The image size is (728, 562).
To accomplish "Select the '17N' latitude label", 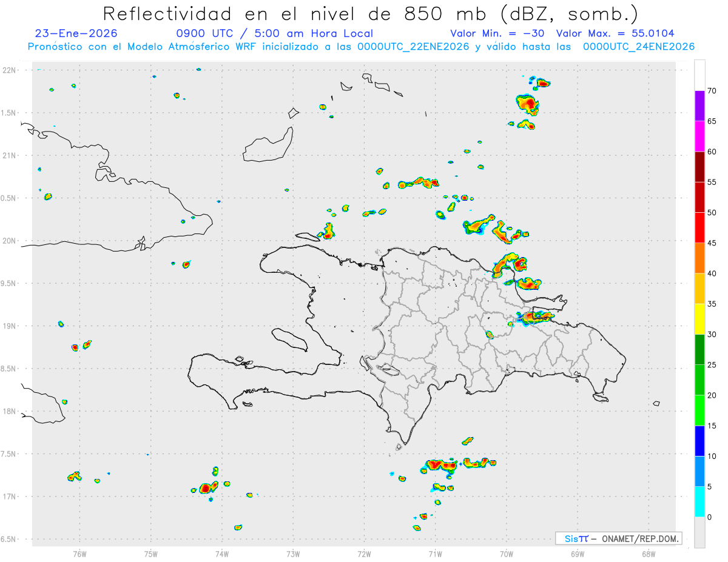I will 10,497.
